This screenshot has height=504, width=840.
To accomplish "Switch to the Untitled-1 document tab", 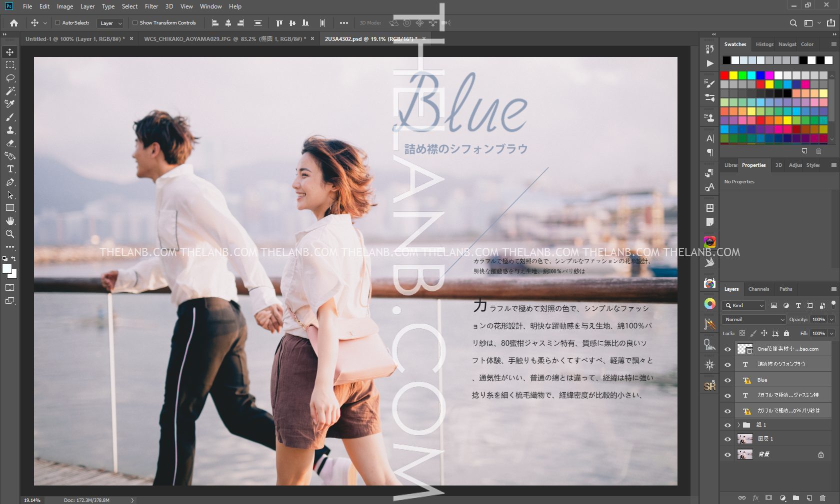I will tap(75, 39).
